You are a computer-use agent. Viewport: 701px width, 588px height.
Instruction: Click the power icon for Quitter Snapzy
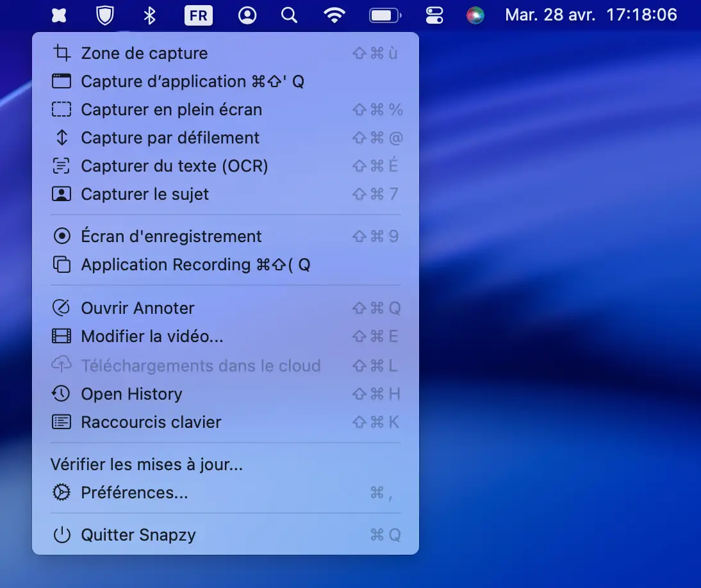[x=62, y=535]
